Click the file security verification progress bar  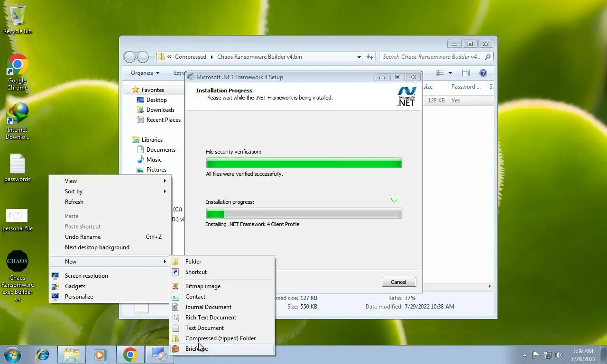(304, 163)
